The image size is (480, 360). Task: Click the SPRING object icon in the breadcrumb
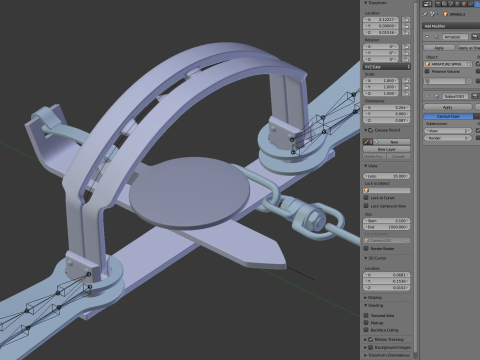tap(446, 14)
